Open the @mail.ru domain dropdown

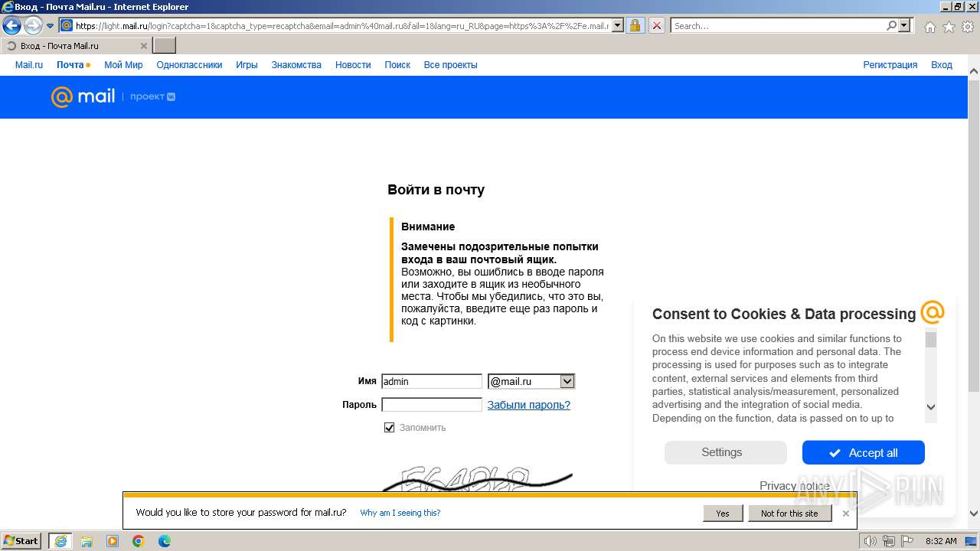531,381
